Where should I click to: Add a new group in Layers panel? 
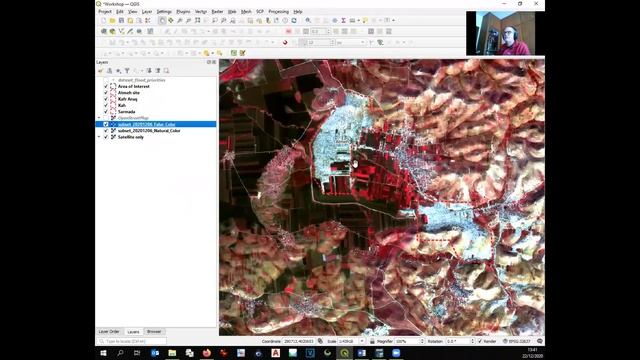click(x=109, y=71)
